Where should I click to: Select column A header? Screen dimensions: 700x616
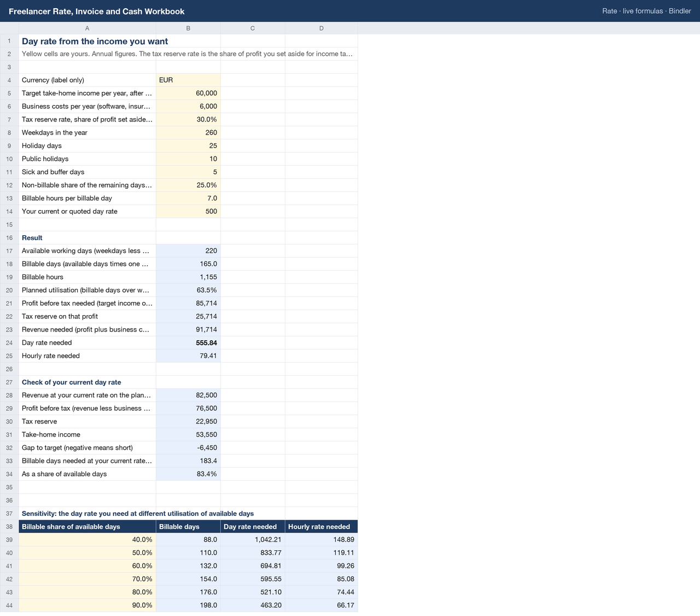click(x=87, y=28)
